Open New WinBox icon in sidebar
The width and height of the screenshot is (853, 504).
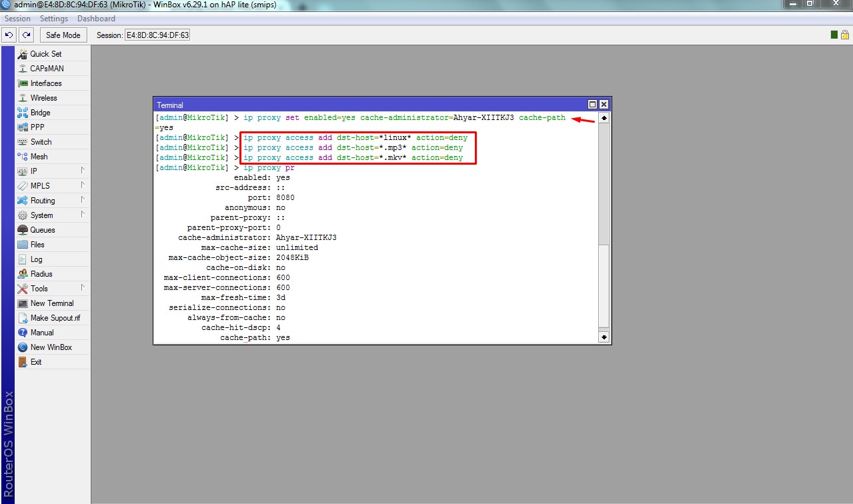point(23,347)
